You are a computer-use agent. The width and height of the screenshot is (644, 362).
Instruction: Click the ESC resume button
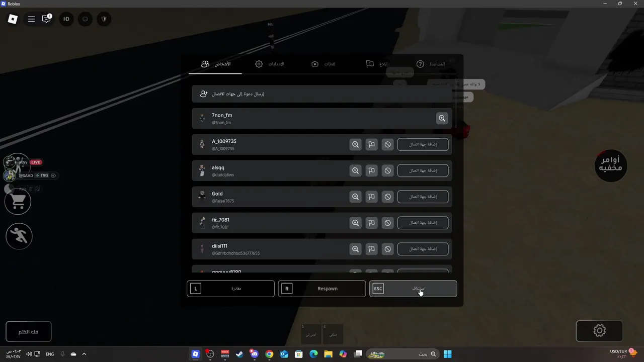(413, 289)
